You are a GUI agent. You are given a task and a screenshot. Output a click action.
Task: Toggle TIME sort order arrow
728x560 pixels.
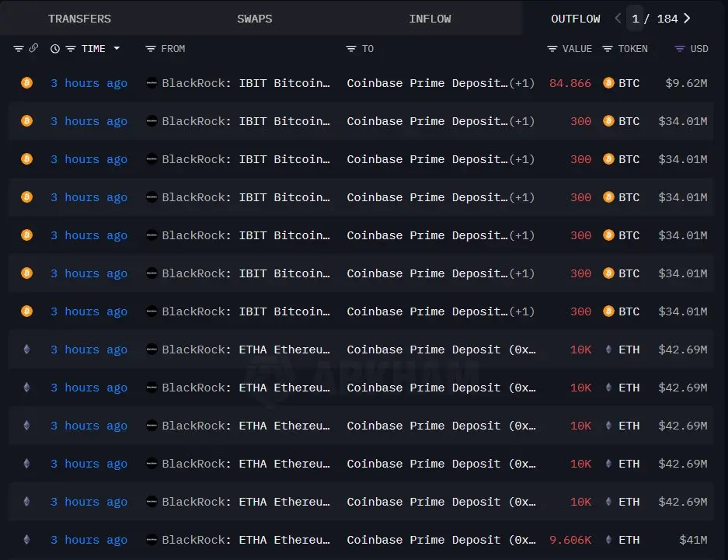point(117,48)
